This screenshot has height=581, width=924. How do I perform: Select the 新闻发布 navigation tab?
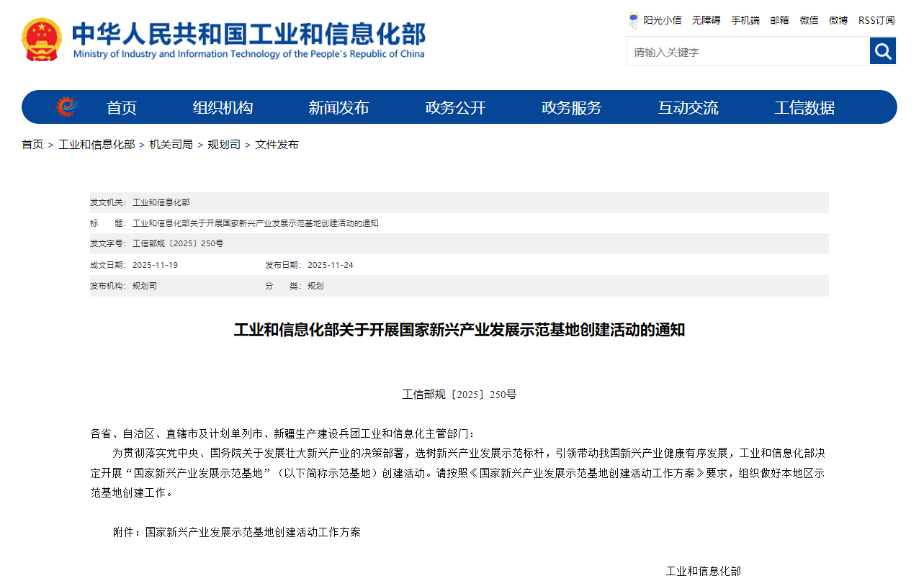(338, 108)
